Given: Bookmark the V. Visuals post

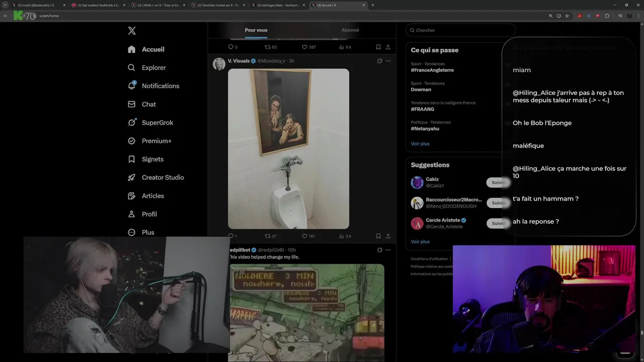Looking at the screenshot, I should coord(378,236).
